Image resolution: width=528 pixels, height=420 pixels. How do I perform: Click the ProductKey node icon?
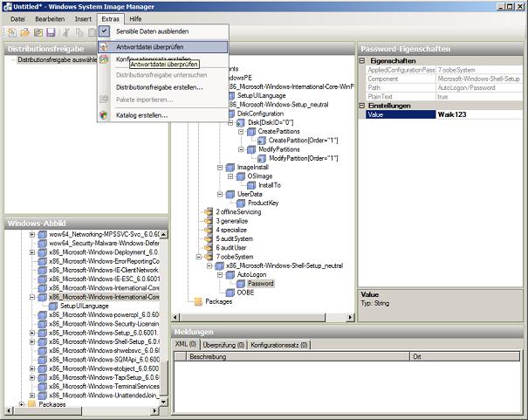[241, 203]
